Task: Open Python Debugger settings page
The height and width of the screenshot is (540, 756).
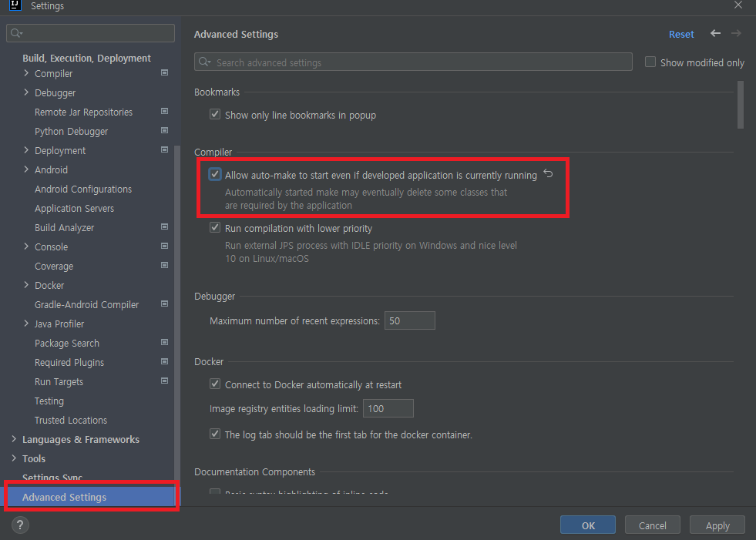Action: pos(72,131)
